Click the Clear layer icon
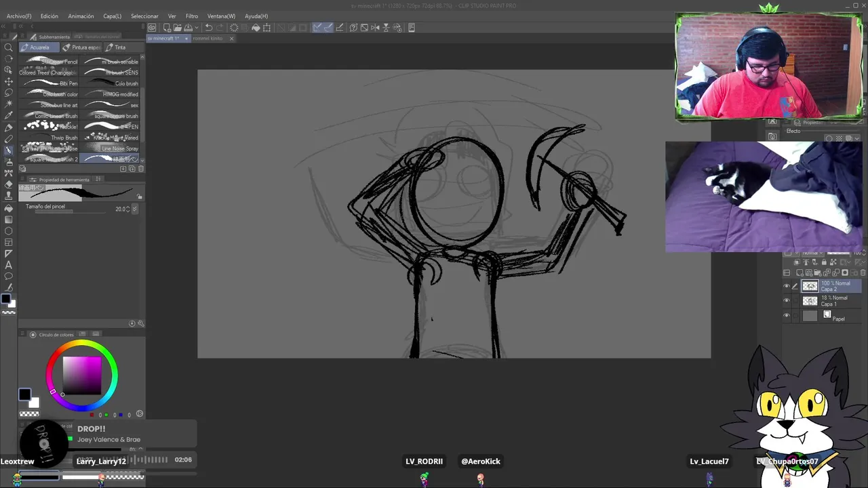 234,28
